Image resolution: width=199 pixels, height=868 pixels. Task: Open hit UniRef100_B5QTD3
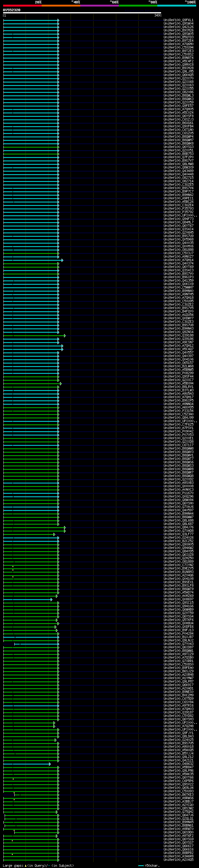coord(178,37)
